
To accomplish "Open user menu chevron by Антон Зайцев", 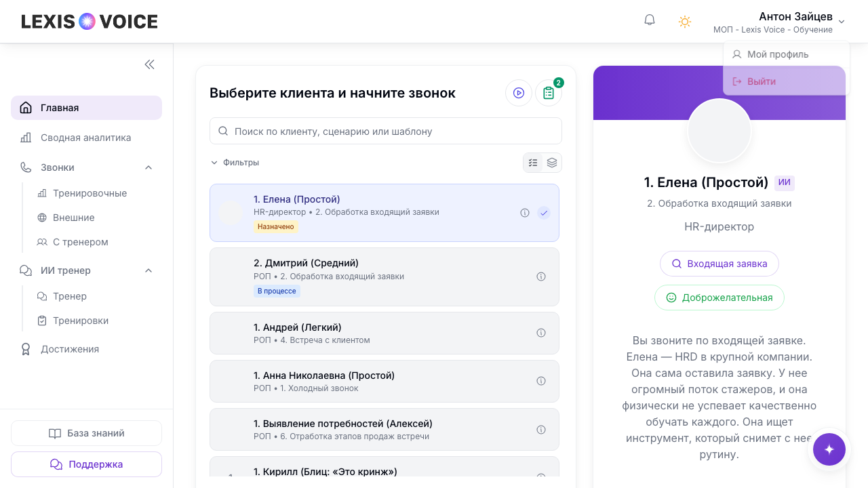I will point(842,22).
